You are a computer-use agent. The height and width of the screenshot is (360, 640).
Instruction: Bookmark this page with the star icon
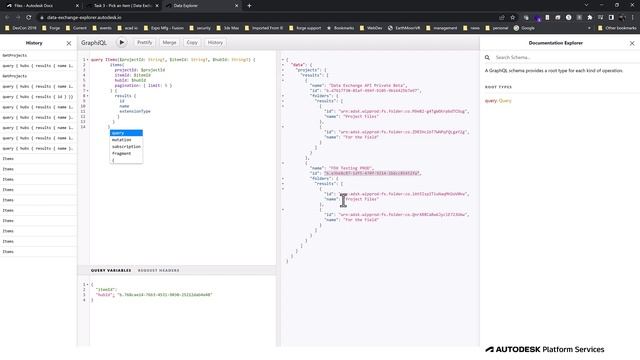point(513,18)
